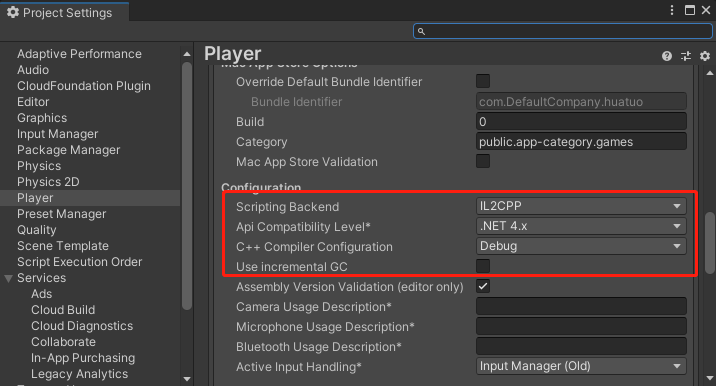This screenshot has width=716, height=386.
Task: Open Package Manager settings
Action: (68, 150)
